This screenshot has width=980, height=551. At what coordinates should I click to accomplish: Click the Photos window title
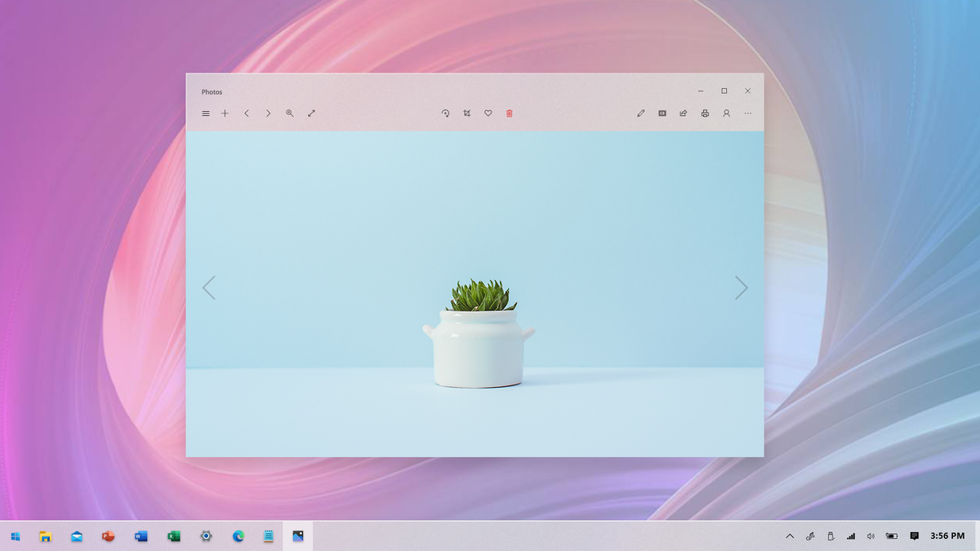pos(212,92)
